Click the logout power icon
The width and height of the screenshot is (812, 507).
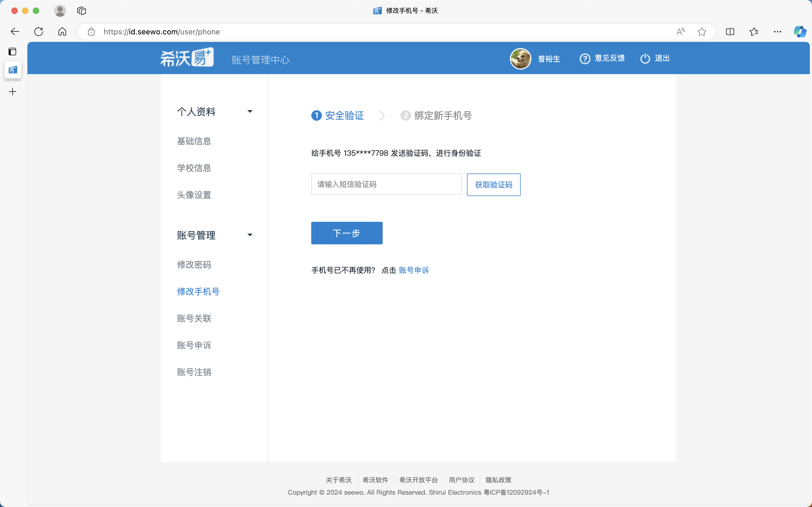pyautogui.click(x=645, y=59)
